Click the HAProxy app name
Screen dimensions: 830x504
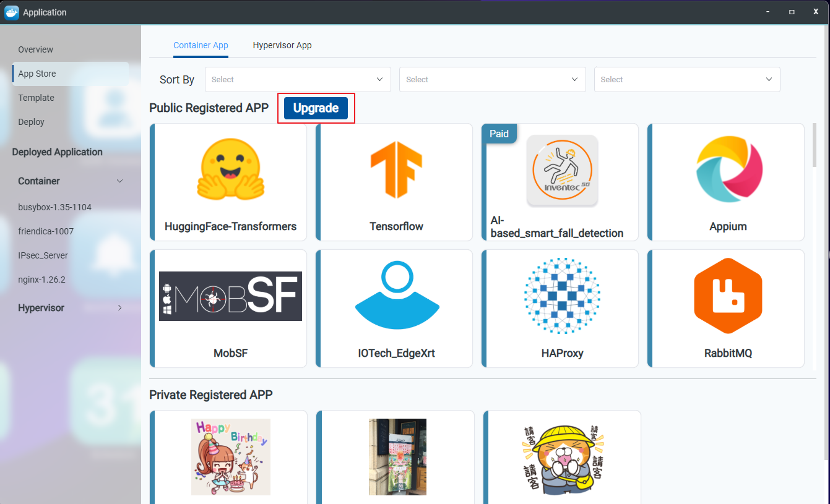pyautogui.click(x=562, y=353)
